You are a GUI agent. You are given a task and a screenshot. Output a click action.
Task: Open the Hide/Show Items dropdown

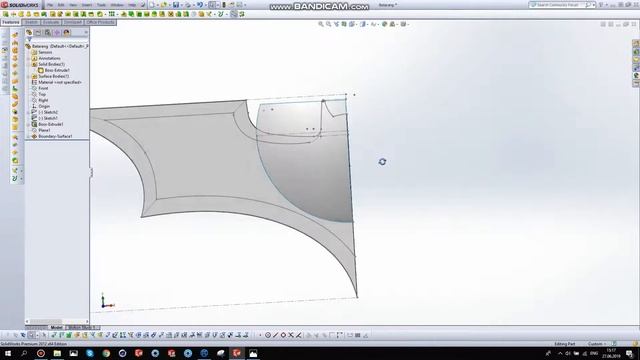[374, 24]
